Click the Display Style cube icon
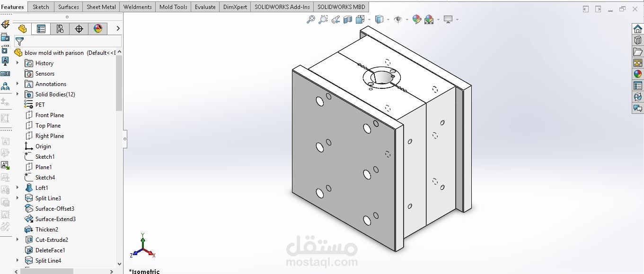 379,19
